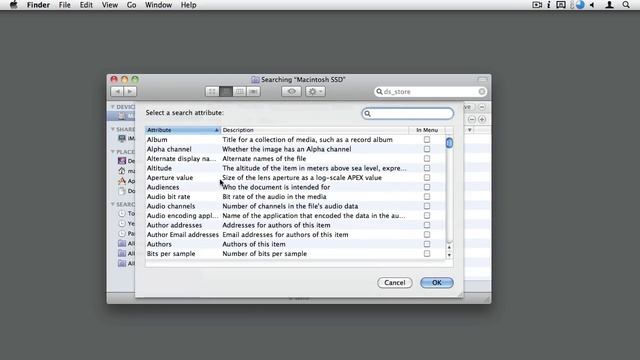Enable In Menu for Audio bit rate
640x360 pixels.
coord(427,196)
